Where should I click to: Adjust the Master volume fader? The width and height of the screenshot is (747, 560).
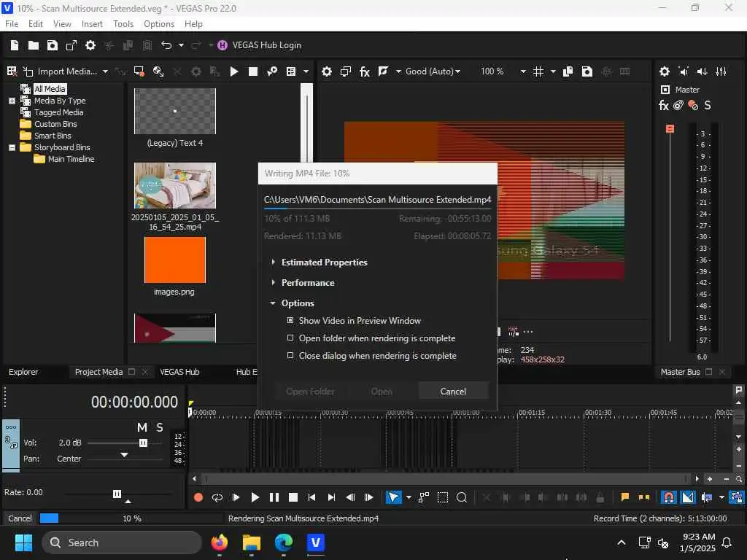pos(670,128)
